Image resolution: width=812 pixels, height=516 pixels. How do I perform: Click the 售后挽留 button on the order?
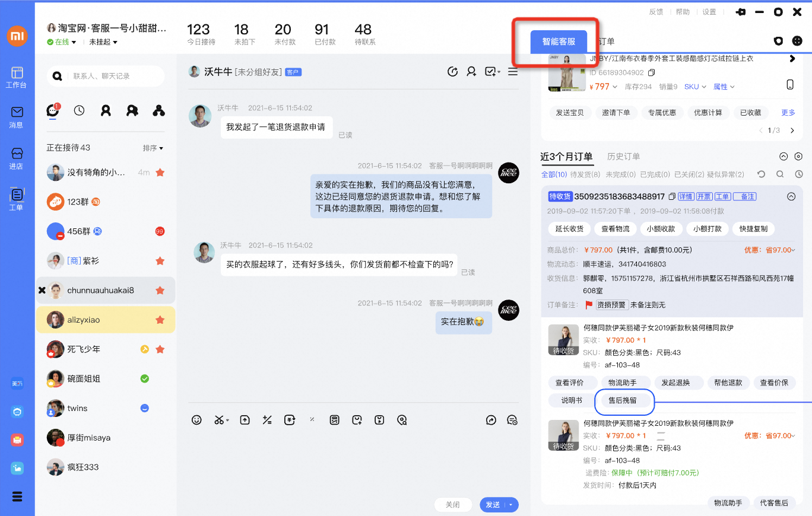point(624,402)
